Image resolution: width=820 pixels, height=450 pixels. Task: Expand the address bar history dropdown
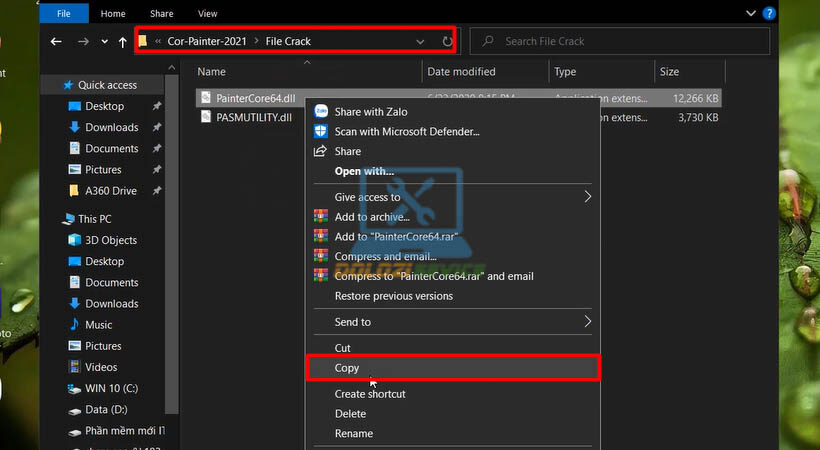click(420, 42)
